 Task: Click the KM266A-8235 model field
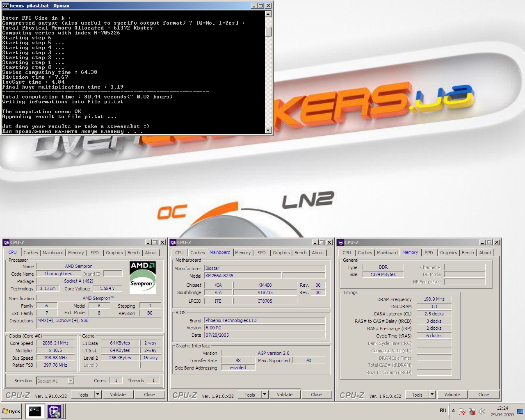[x=243, y=276]
